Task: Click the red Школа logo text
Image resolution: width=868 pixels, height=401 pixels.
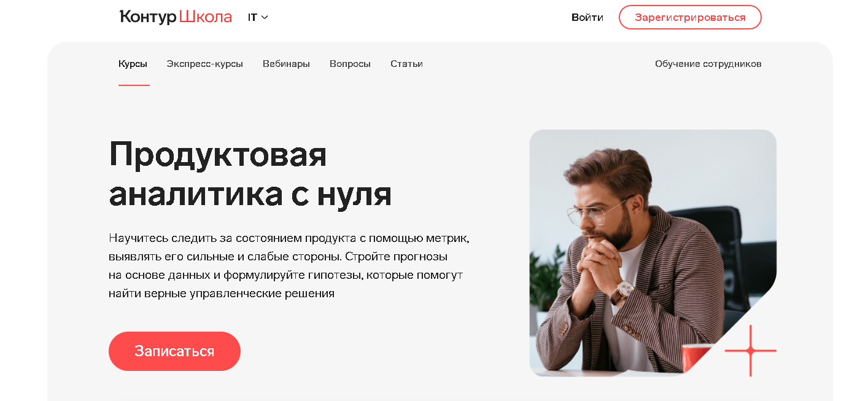Action: (x=206, y=17)
